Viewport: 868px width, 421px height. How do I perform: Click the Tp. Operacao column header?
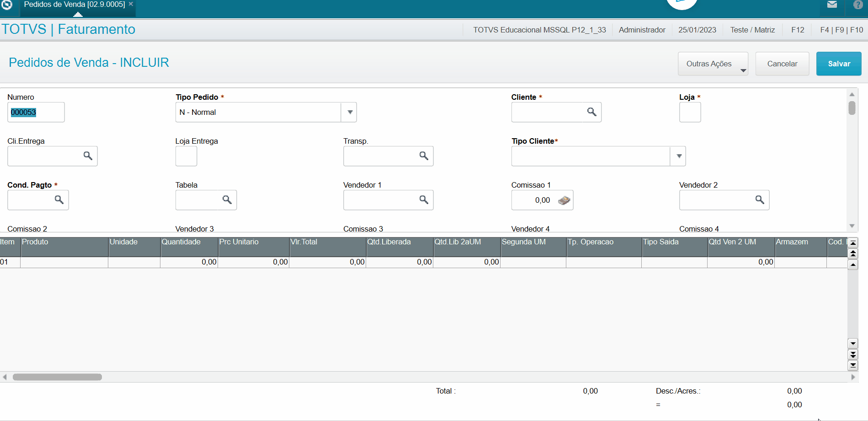tap(603, 246)
